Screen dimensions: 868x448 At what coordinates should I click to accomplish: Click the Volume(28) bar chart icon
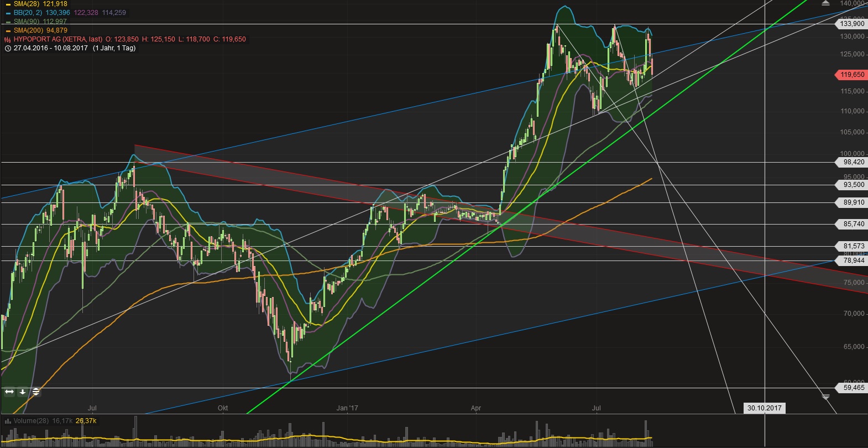coord(8,421)
